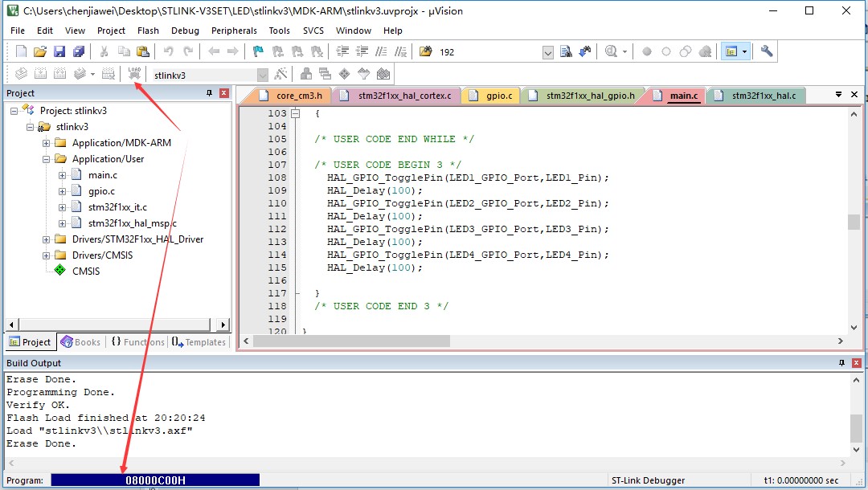Close the active editor tab
This screenshot has height=490, width=868.
tap(854, 95)
